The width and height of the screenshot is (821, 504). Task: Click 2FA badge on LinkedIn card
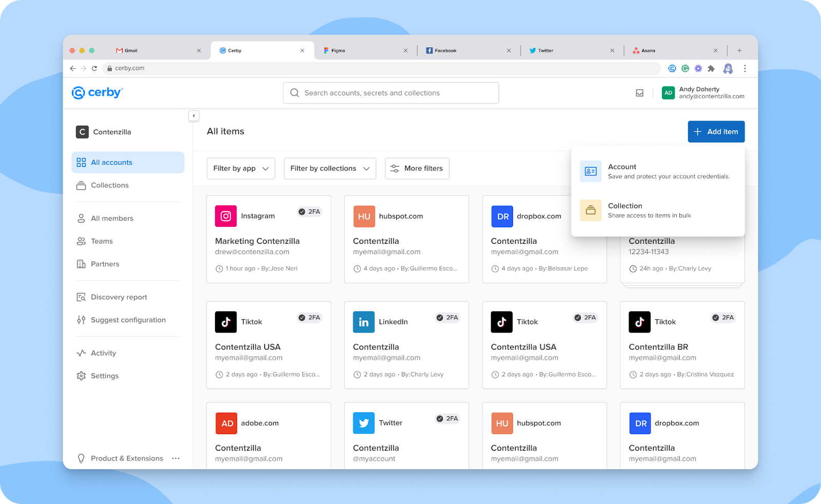click(x=447, y=318)
